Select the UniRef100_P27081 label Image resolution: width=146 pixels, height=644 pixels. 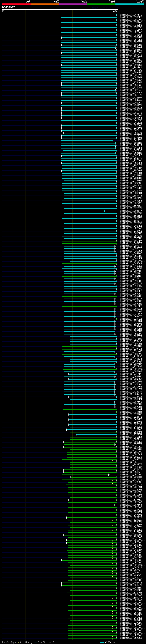tap(131, 53)
